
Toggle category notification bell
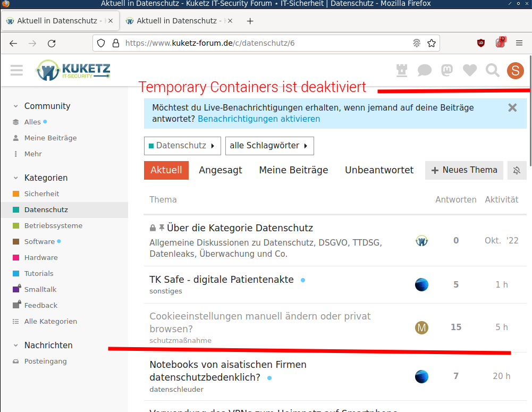[x=517, y=170]
